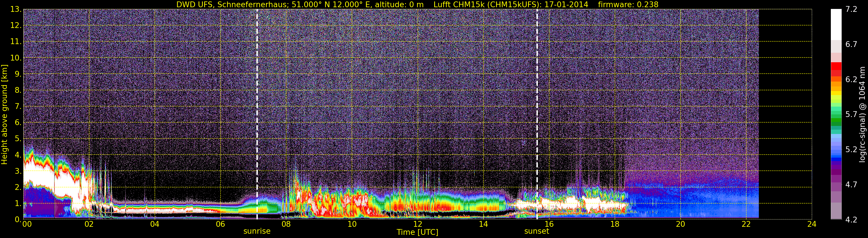
Task: Click the time axis tick label 22
Action: (x=746, y=224)
